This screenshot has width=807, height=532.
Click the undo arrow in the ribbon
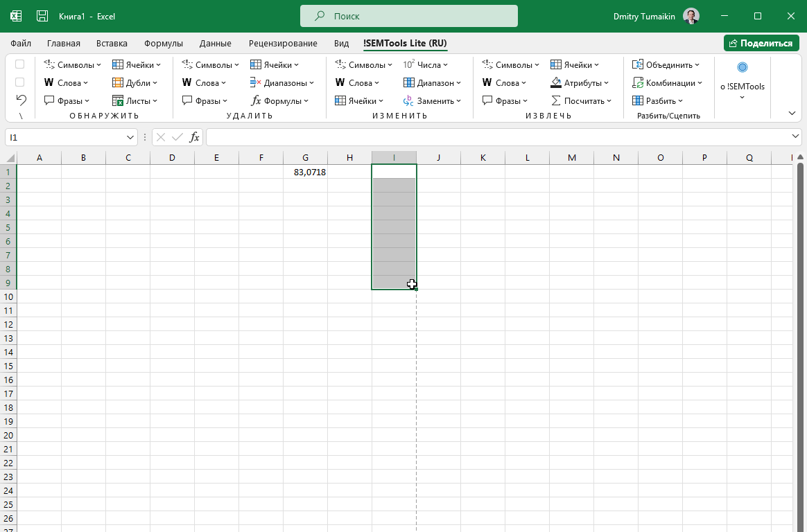click(x=21, y=100)
